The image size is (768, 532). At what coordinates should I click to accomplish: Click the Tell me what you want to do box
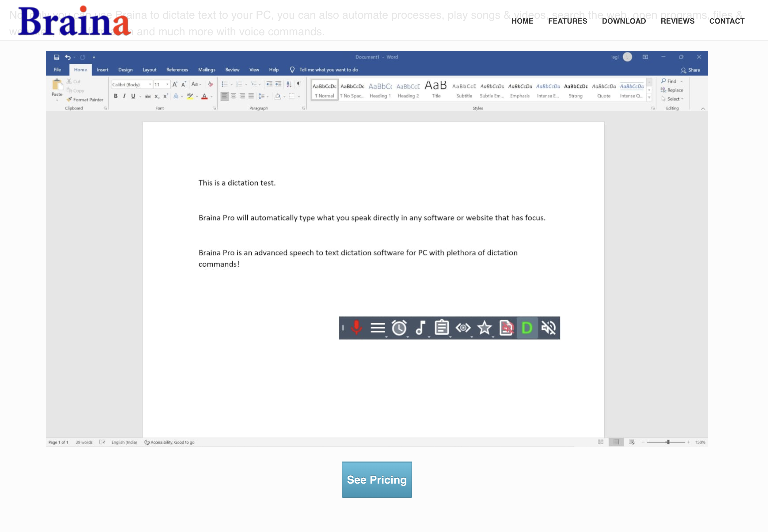coord(328,70)
